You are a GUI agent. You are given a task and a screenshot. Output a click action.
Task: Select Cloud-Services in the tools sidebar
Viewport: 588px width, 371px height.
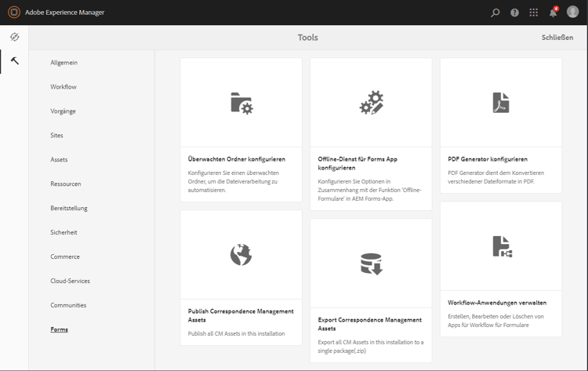tap(70, 281)
